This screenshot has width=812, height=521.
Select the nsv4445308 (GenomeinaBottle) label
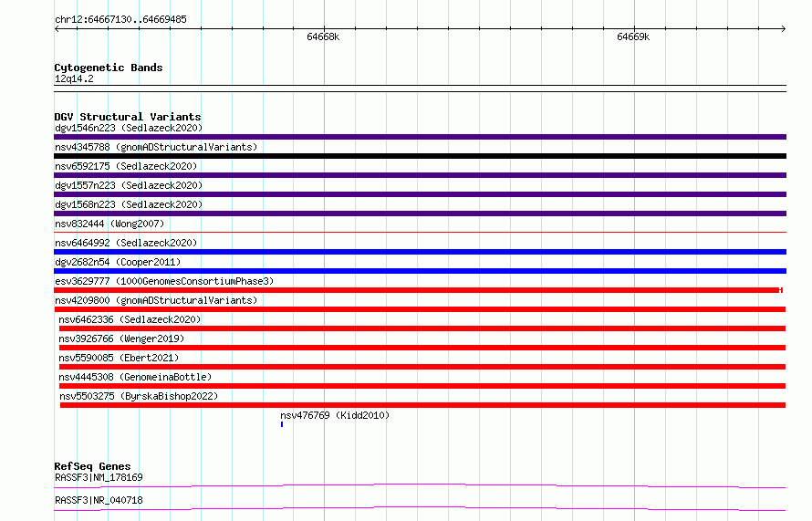[135, 377]
